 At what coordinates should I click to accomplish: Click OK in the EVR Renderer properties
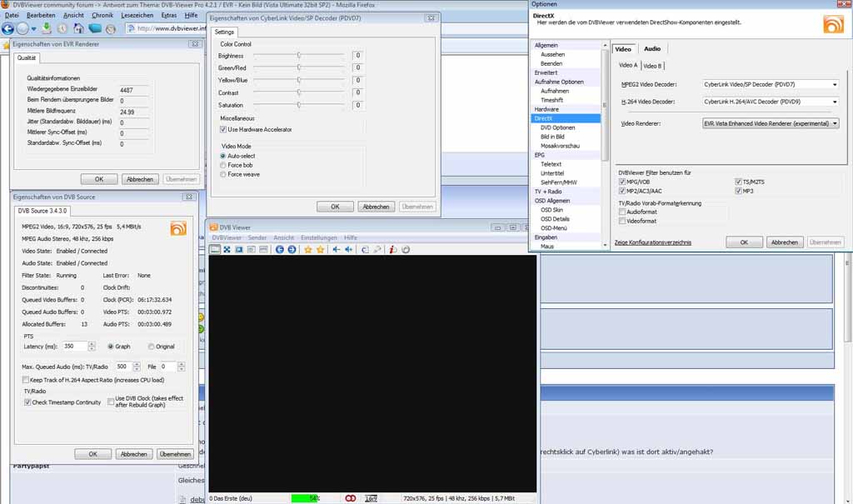tap(99, 179)
